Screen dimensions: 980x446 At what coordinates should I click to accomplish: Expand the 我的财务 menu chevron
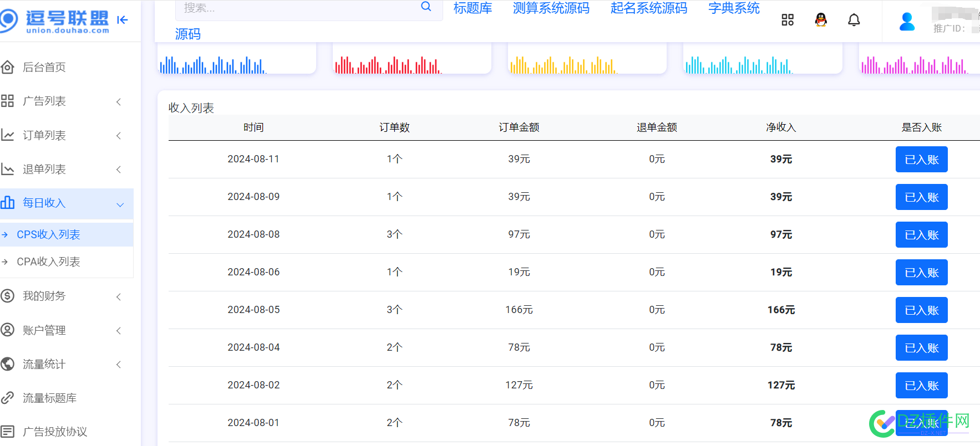[x=119, y=297]
